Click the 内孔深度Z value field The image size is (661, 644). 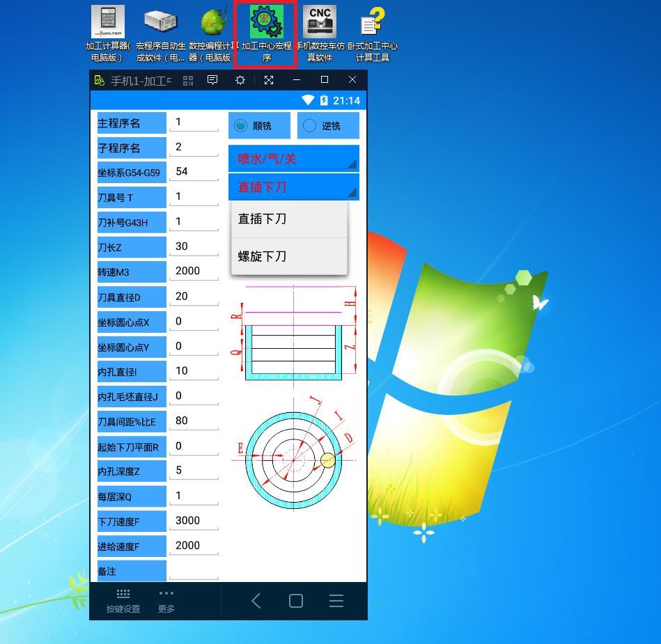(194, 471)
